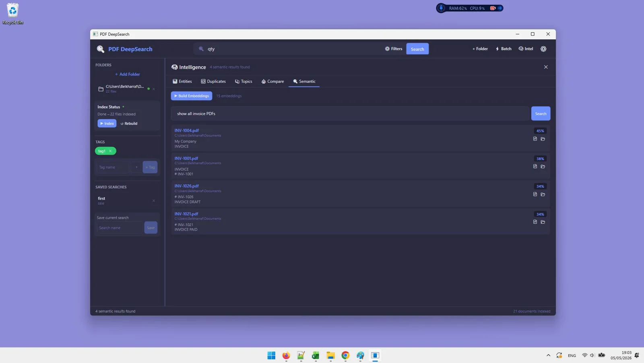
Task: Click the open-file icon for INV-1026.pdf
Action: pos(535,194)
